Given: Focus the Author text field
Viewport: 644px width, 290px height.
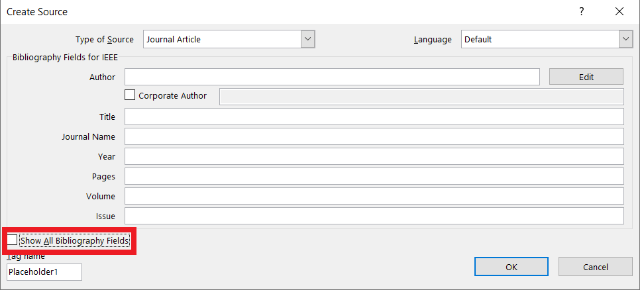Looking at the screenshot, I should click(x=332, y=77).
